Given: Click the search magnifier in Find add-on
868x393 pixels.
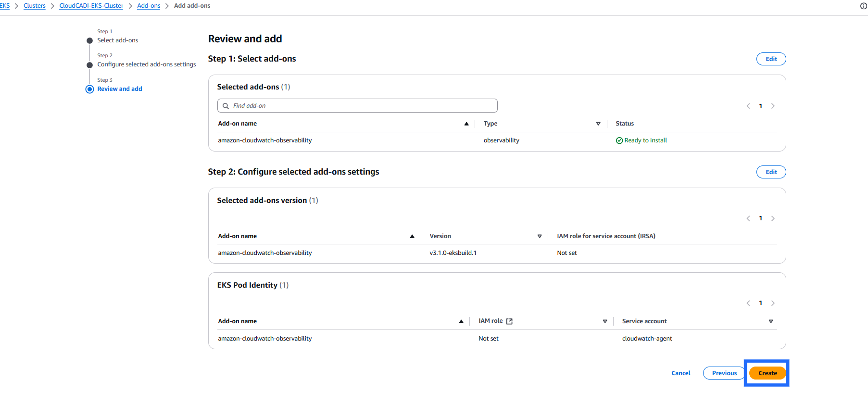Looking at the screenshot, I should tap(226, 106).
